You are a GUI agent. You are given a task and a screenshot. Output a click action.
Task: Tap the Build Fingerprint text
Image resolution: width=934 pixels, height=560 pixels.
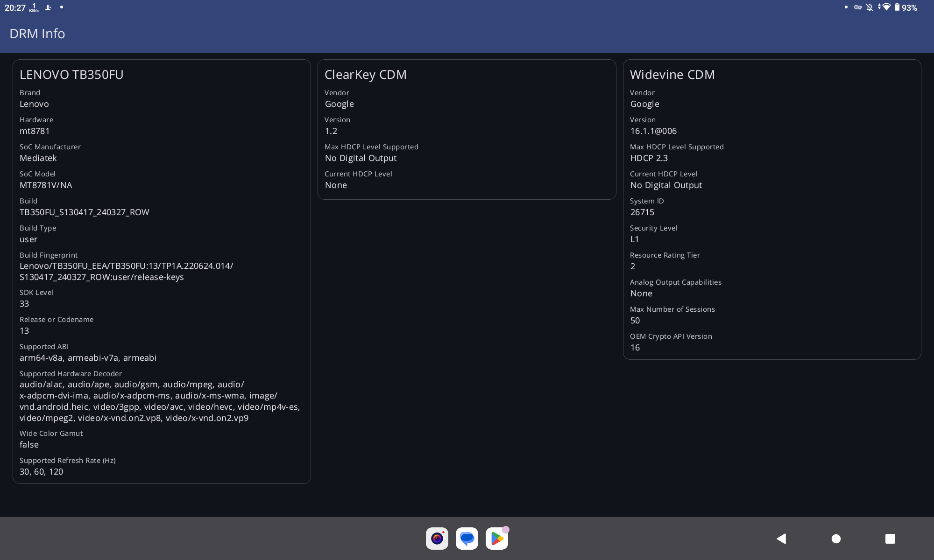(126, 272)
